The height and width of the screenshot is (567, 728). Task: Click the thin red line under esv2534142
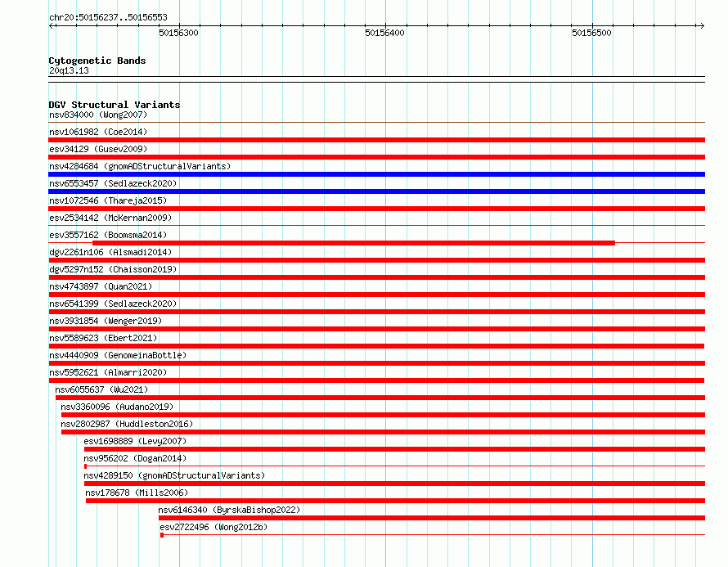tap(376, 226)
